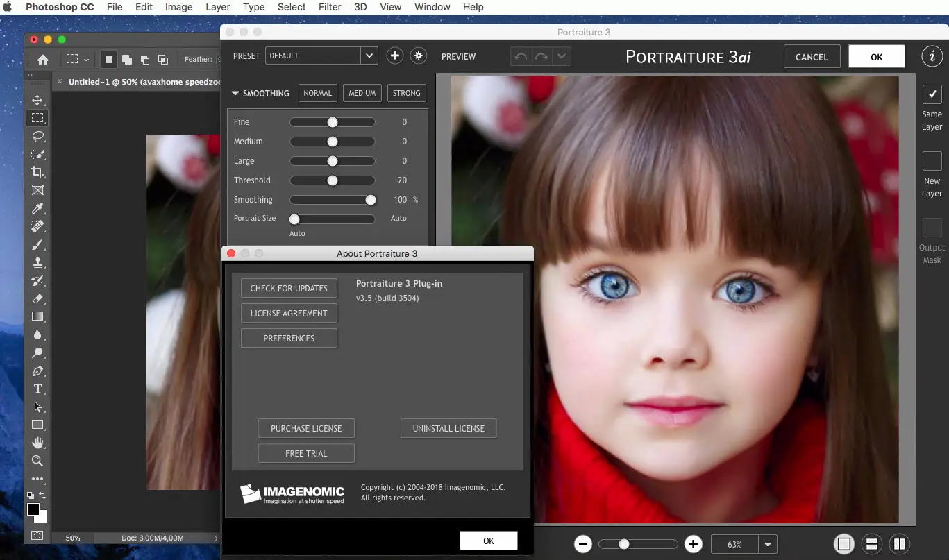949x560 pixels.
Task: Select the Type tool
Action: [x=37, y=389]
